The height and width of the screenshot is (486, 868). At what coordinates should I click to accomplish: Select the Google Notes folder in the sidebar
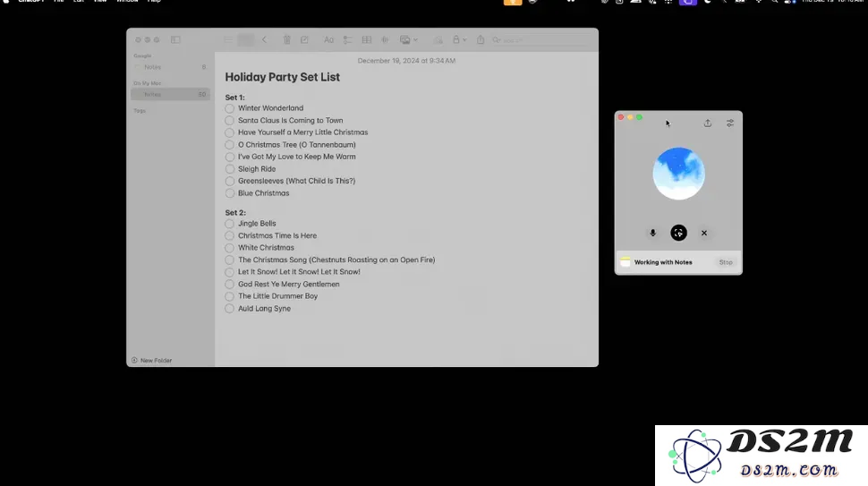(171, 67)
